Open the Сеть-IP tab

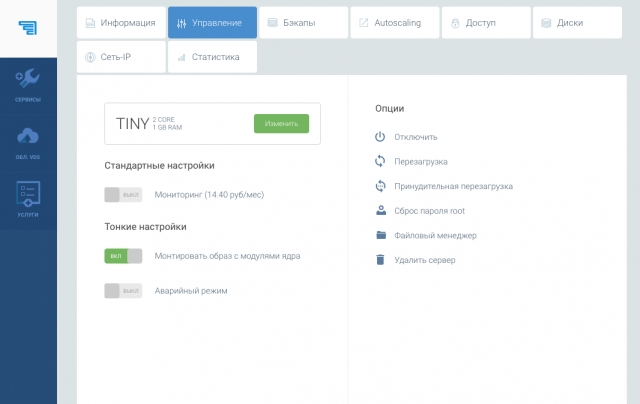(121, 57)
